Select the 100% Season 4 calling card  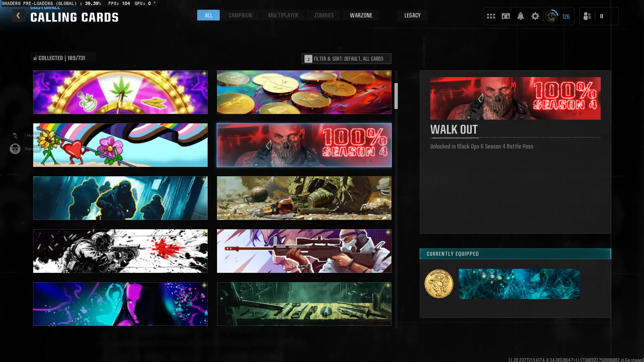coord(304,145)
